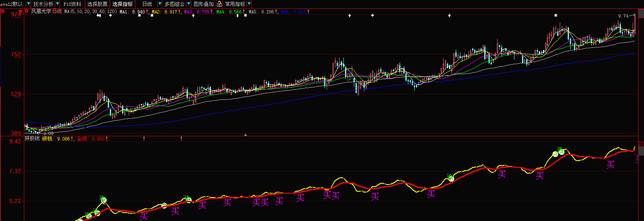644x221 pixels.
Task: Click the 9.42 indicator axis label
Action: point(15,141)
